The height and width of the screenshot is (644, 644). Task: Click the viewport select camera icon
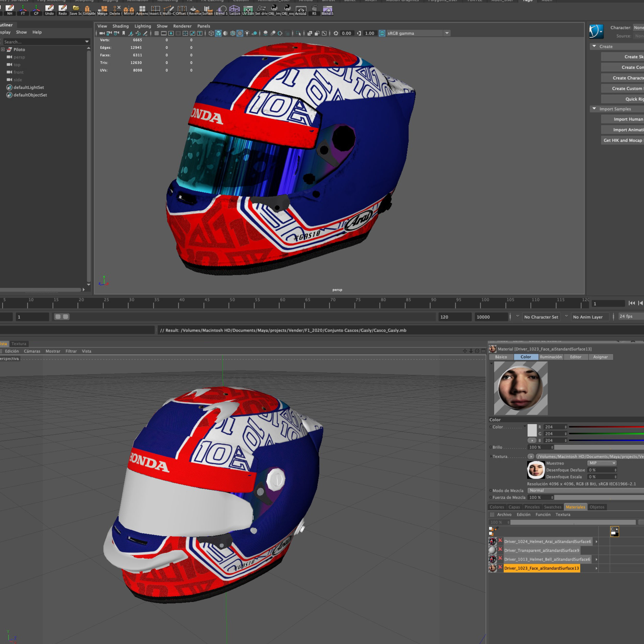(102, 33)
